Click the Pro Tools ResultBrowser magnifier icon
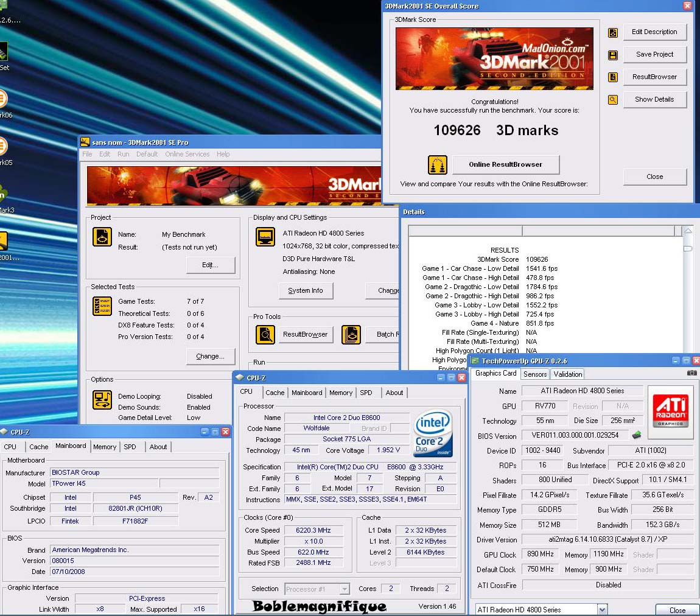 265,335
